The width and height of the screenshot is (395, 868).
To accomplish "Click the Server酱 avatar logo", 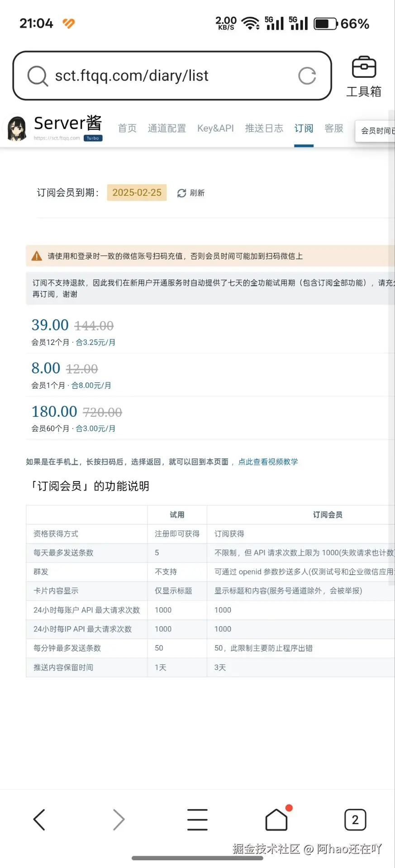I will pyautogui.click(x=17, y=128).
